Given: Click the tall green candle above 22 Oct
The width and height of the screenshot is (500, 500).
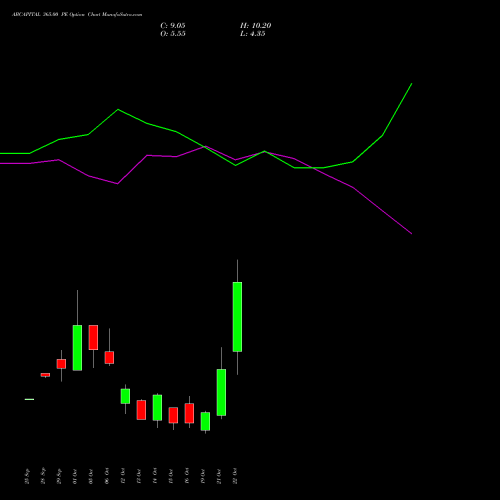Looking at the screenshot, I should click(237, 317).
